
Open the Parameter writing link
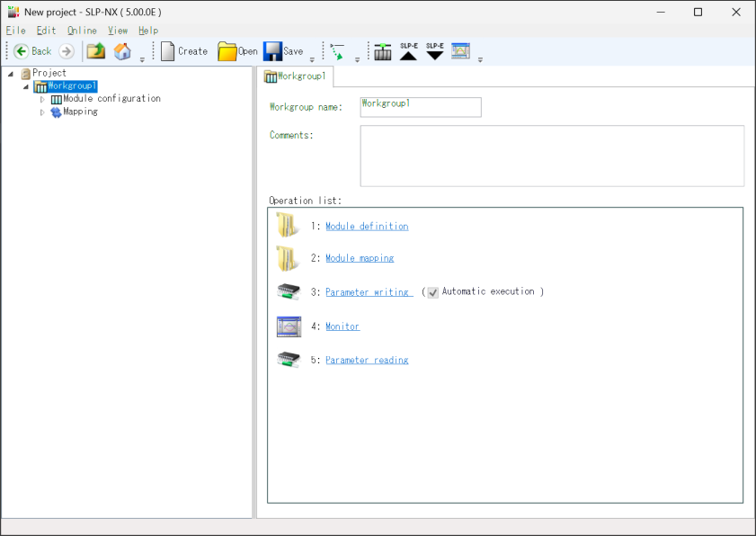(x=369, y=292)
